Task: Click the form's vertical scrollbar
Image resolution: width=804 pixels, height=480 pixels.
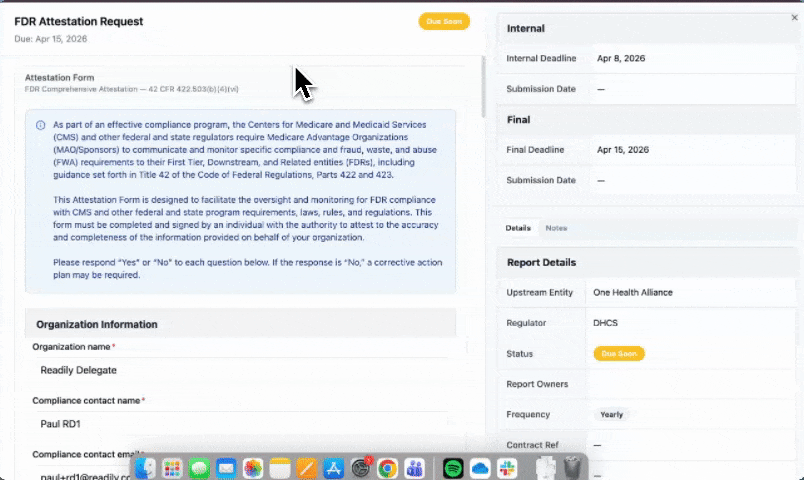Action: pos(483,87)
